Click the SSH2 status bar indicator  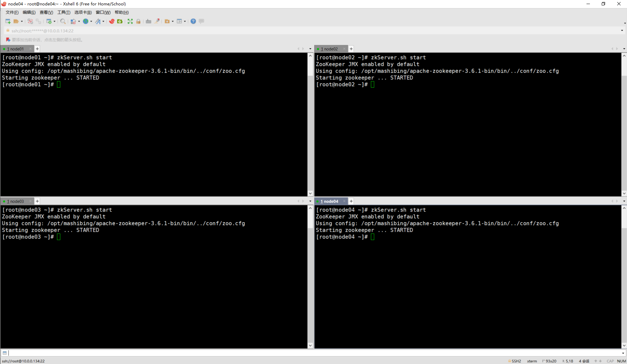(515, 361)
